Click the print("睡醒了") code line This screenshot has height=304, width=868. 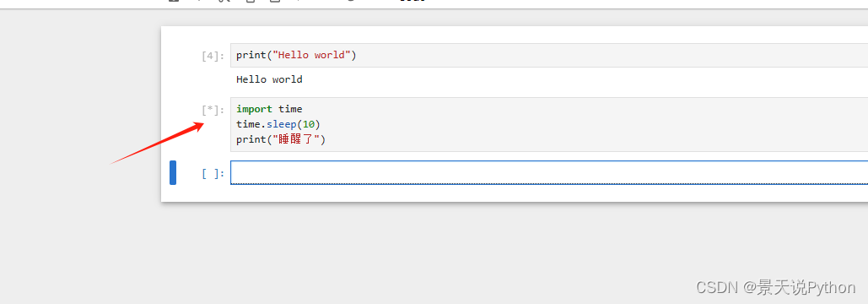pyautogui.click(x=281, y=139)
